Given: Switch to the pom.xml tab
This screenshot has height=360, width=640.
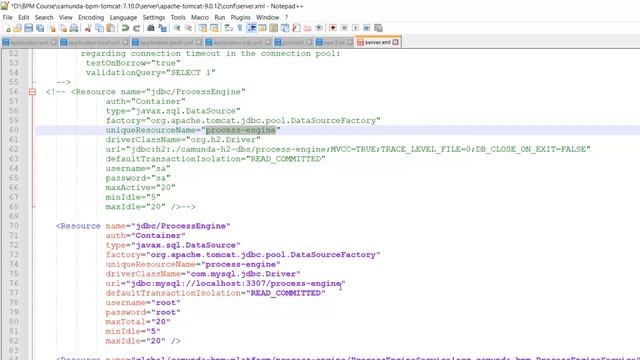Looking at the screenshot, I should (x=293, y=42).
